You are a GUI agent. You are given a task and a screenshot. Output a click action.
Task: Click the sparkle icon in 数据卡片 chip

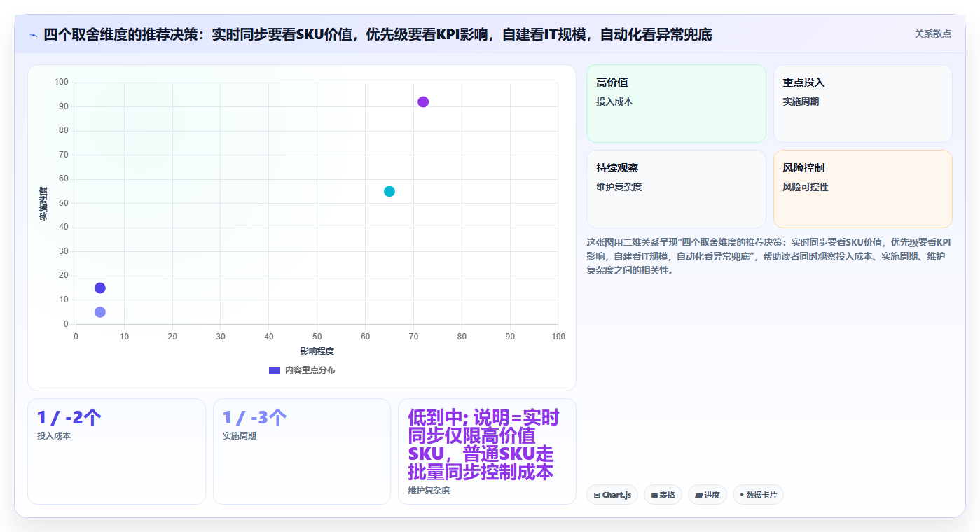[742, 495]
